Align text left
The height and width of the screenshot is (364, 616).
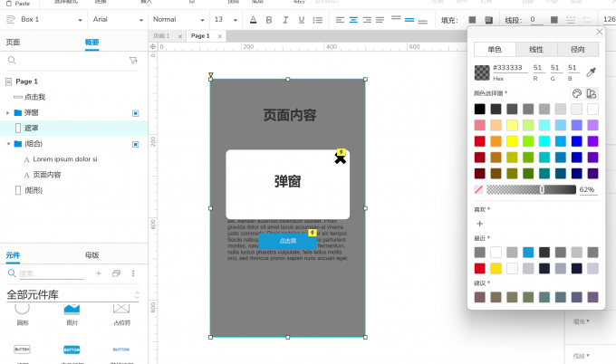tap(341, 20)
